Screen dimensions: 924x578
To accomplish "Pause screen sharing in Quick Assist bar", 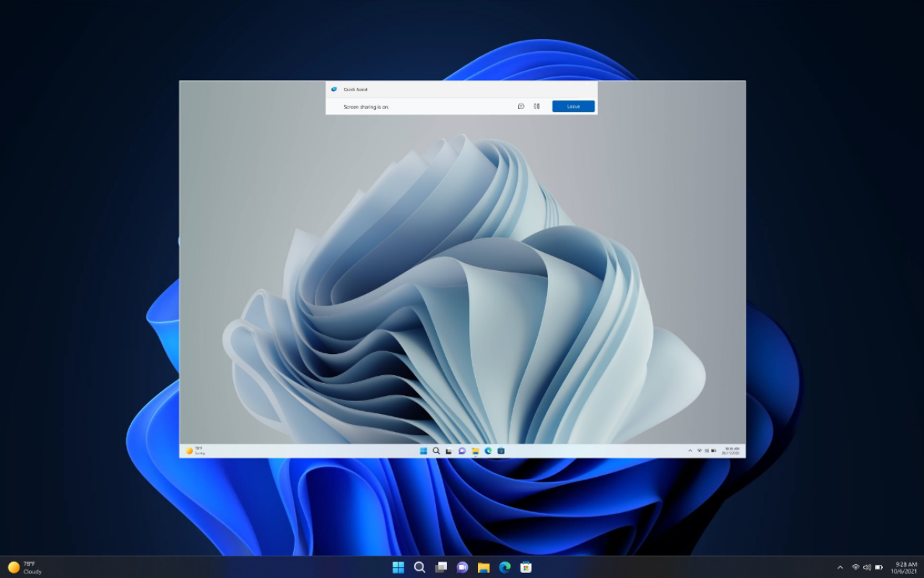I will coord(536,106).
